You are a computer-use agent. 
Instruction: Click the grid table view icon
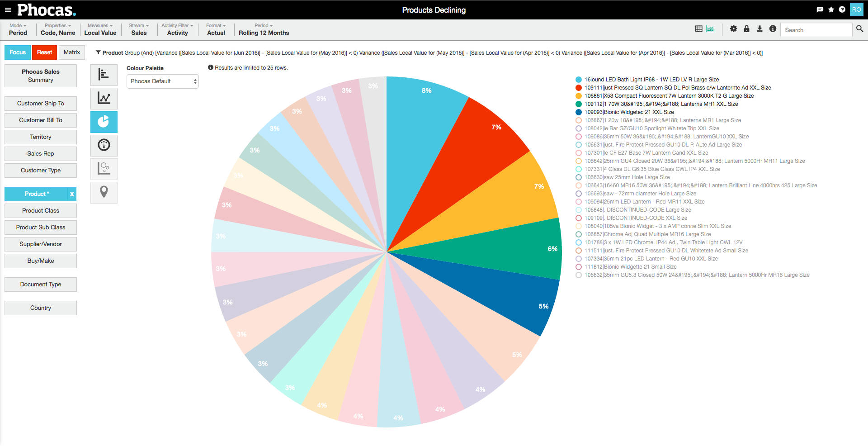coord(698,29)
